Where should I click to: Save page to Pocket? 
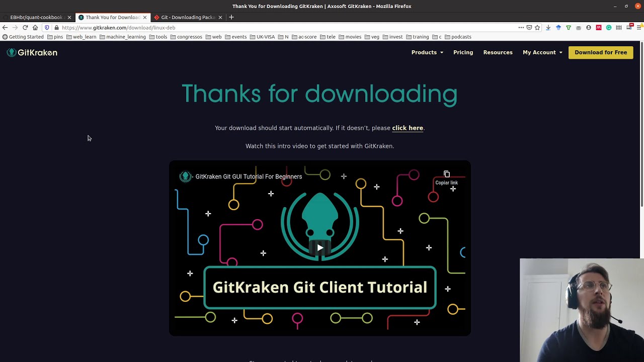pos(529,28)
